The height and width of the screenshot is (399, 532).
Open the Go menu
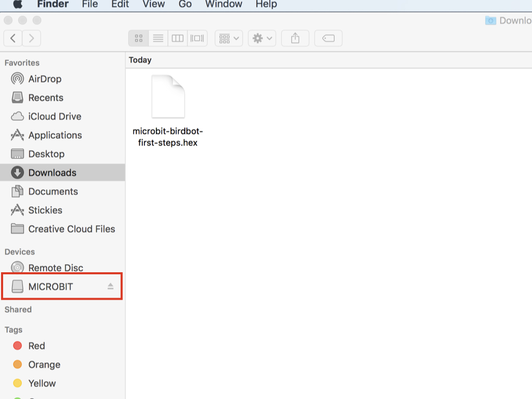185,4
